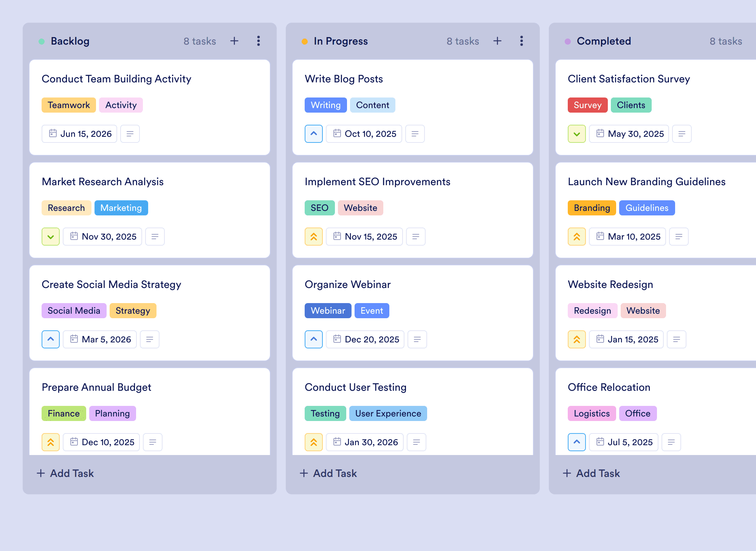756x551 pixels.
Task: Click Add Task under In Progress column
Action: click(x=328, y=473)
